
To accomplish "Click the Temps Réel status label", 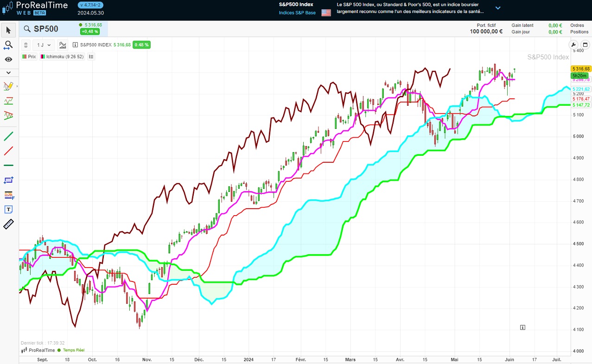I will pyautogui.click(x=73, y=350).
